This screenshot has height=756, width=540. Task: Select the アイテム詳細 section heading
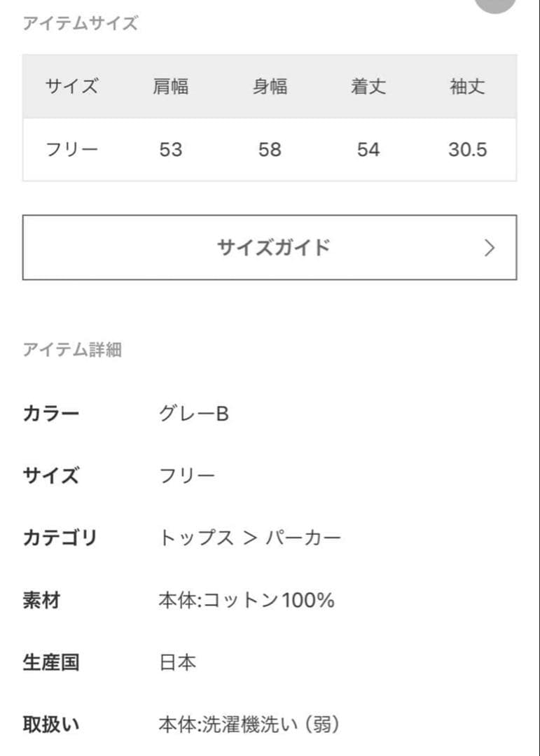[x=73, y=350]
